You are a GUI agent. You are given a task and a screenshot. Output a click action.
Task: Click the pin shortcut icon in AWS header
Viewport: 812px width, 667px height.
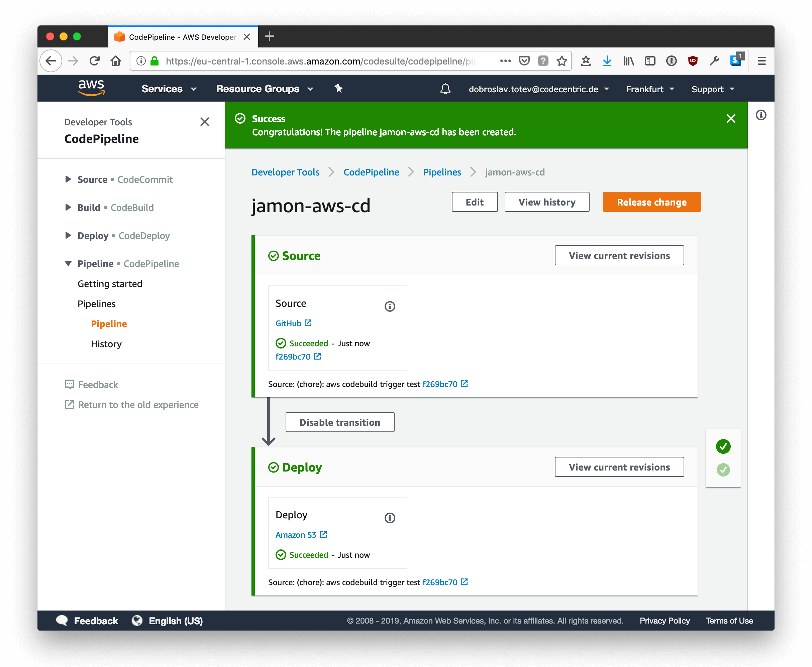(x=338, y=89)
